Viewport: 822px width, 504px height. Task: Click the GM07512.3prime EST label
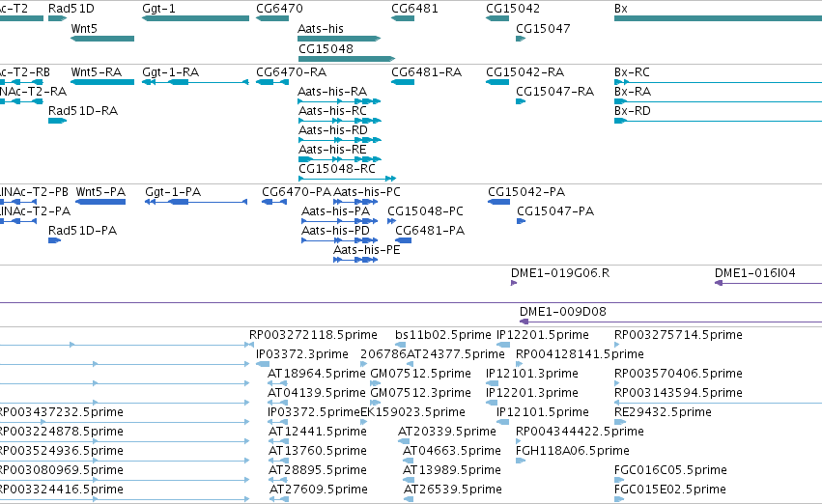[420, 393]
